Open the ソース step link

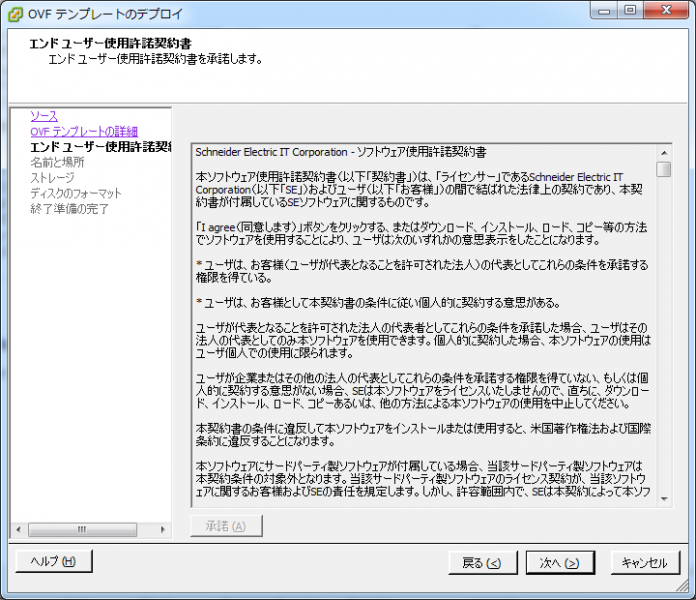click(44, 116)
